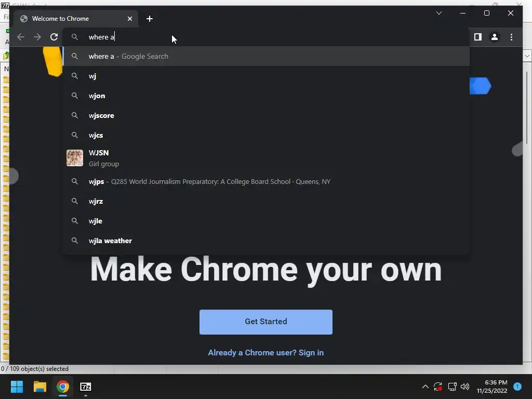Image resolution: width=532 pixels, height=399 pixels.
Task: Open the notification badge icon
Action: tap(517, 387)
